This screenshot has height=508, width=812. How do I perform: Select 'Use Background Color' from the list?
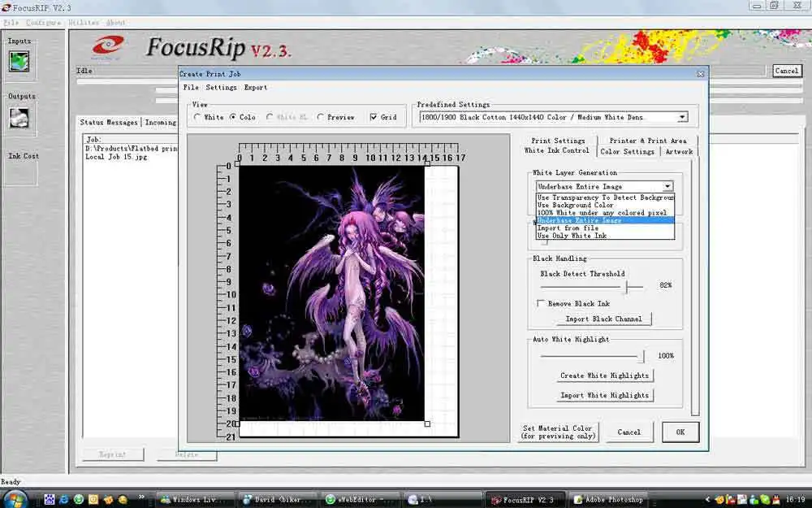[x=576, y=205]
